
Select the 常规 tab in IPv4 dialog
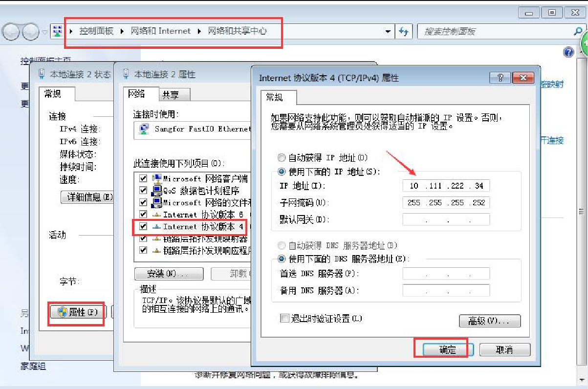pos(279,98)
